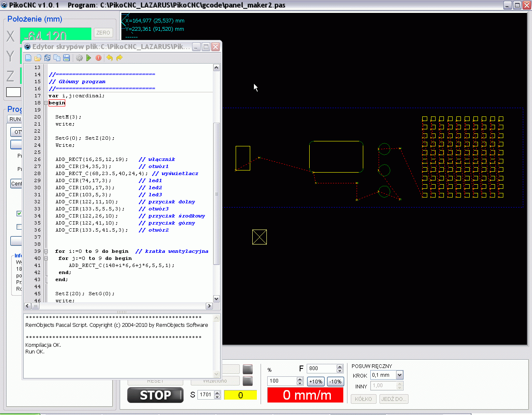Click the copy icon in script editor toolbar
Image resolution: width=532 pixels, height=415 pixels.
[x=57, y=58]
